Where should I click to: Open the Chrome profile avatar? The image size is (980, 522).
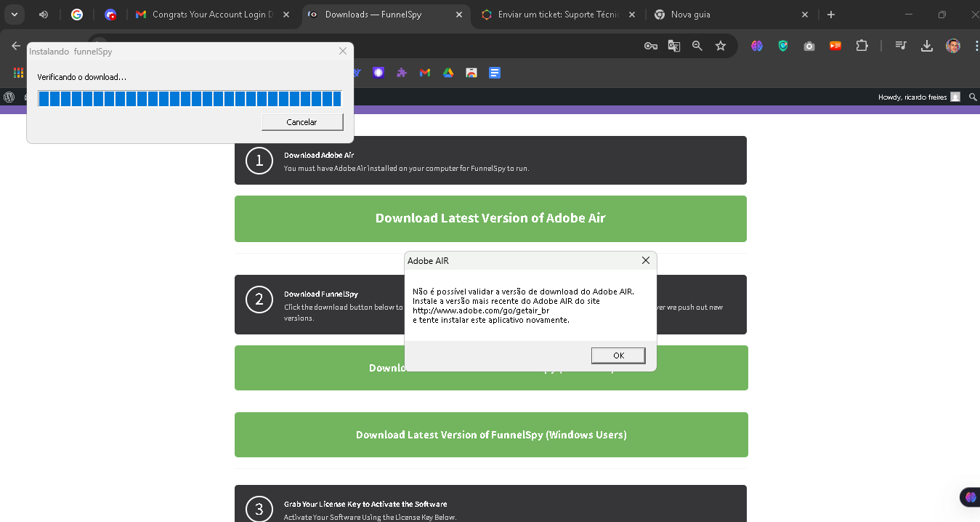click(x=953, y=46)
